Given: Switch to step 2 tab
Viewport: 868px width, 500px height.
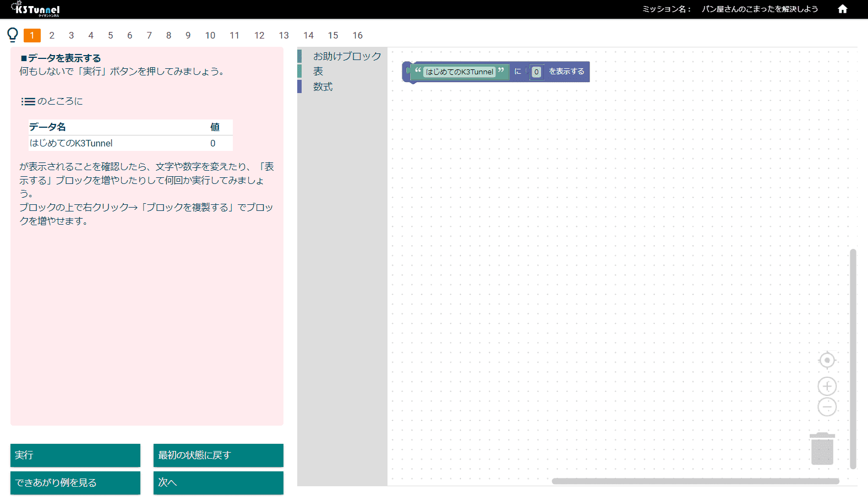Looking at the screenshot, I should pos(52,35).
